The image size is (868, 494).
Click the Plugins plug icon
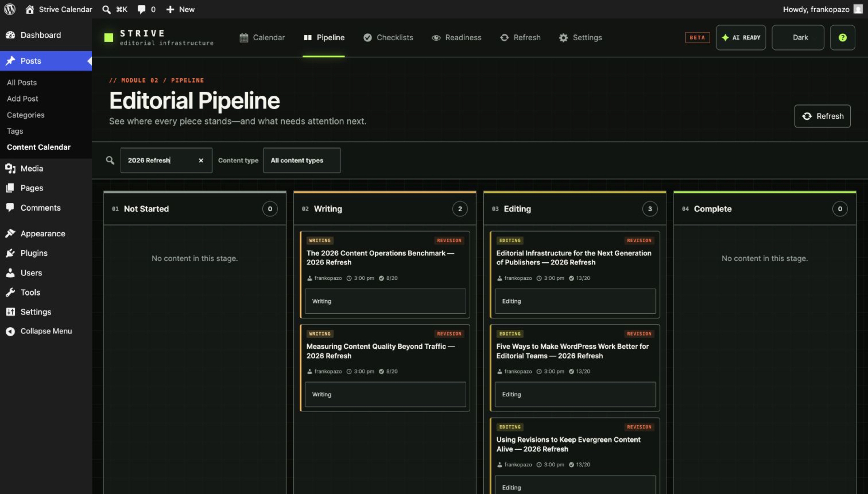(x=10, y=253)
